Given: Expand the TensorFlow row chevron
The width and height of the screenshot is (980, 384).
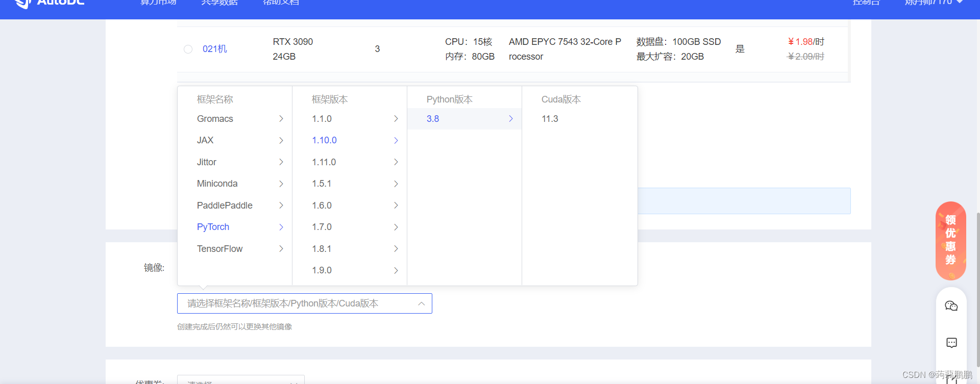Looking at the screenshot, I should (281, 249).
